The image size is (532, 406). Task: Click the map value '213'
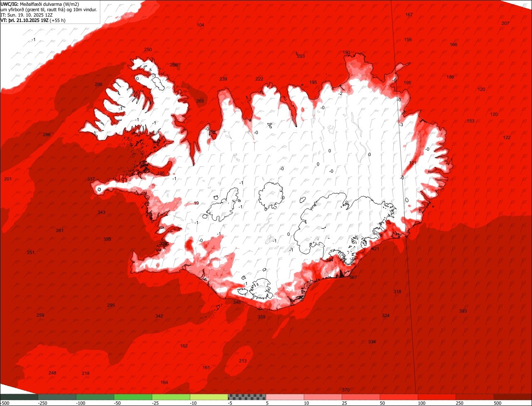[243, 361]
